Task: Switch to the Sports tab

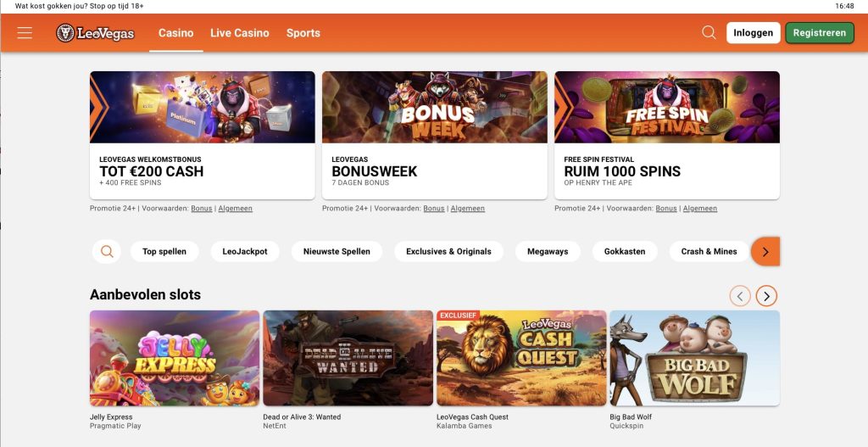Action: pyautogui.click(x=303, y=33)
